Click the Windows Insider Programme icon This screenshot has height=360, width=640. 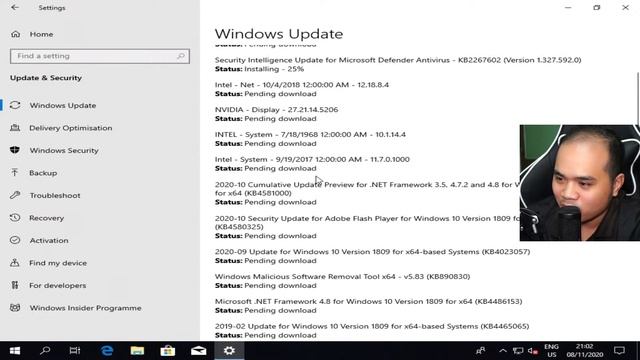(15, 307)
